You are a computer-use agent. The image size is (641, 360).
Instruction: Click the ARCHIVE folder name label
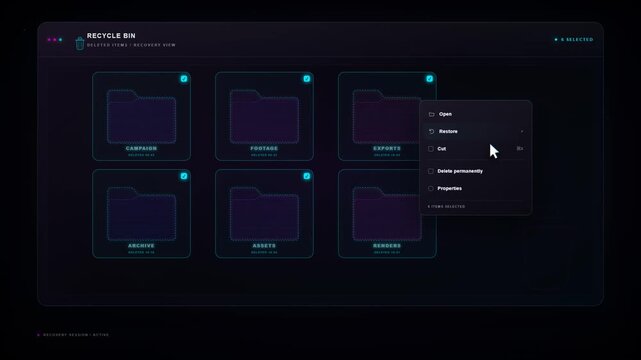coord(141,246)
